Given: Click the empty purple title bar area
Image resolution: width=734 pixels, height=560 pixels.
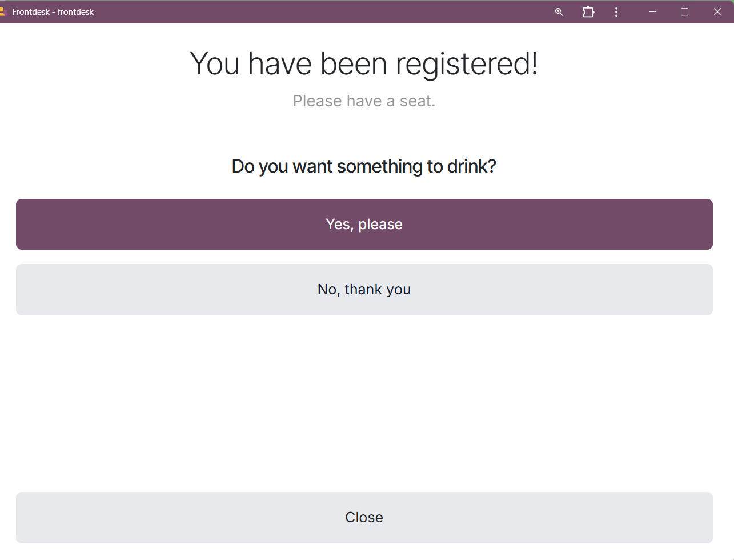Looking at the screenshot, I should (x=320, y=12).
